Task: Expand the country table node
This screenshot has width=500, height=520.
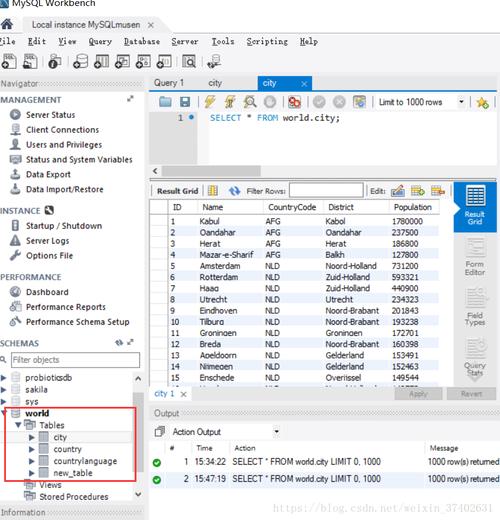Action: [32, 449]
